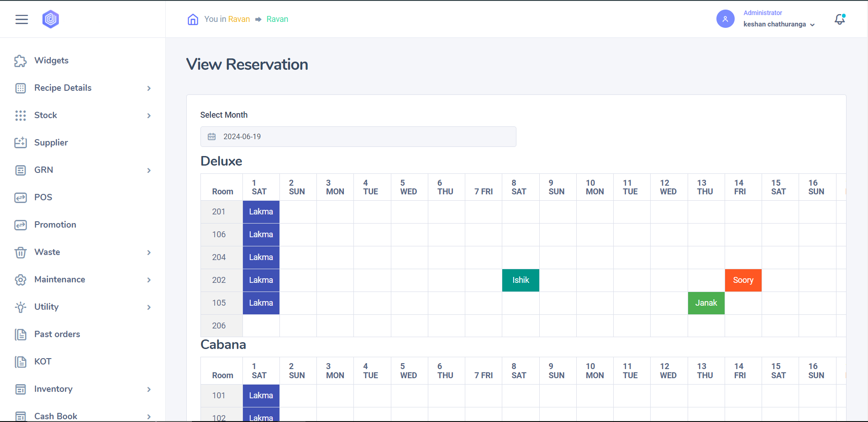This screenshot has width=868, height=422.
Task: Expand the Recipe Details submenu
Action: coord(149,88)
